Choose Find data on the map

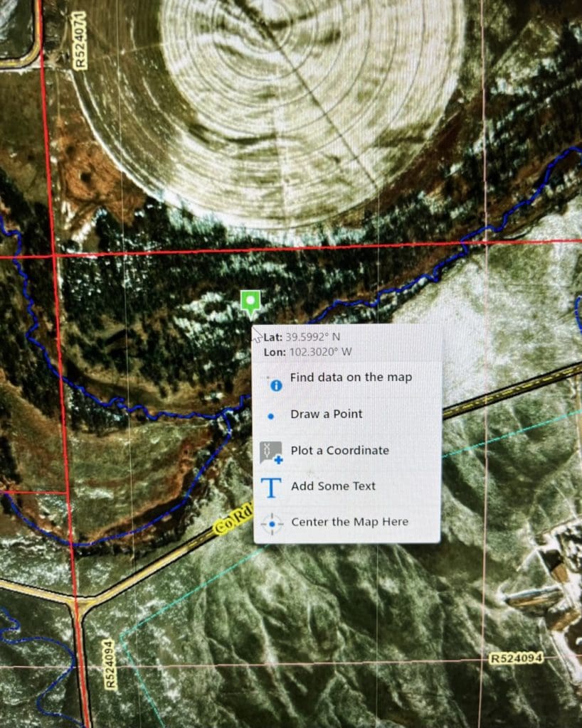(351, 377)
